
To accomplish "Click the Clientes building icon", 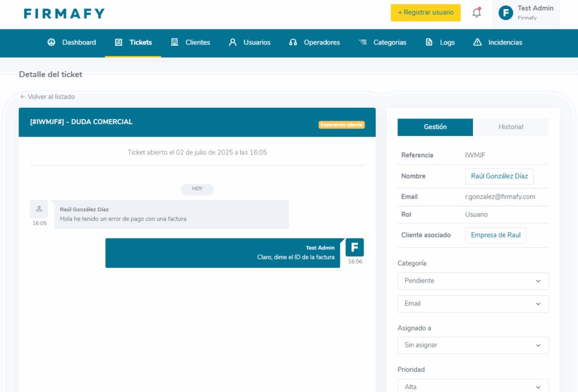I will click(174, 42).
